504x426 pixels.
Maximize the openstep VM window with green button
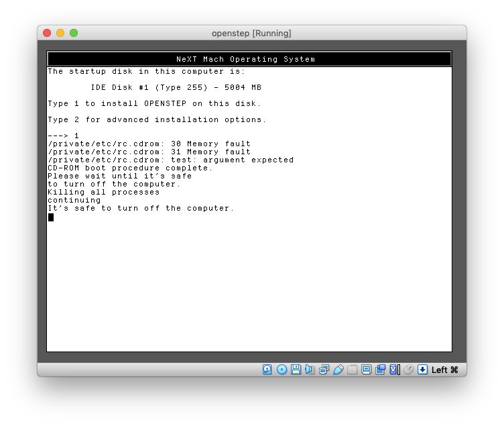pos(74,33)
